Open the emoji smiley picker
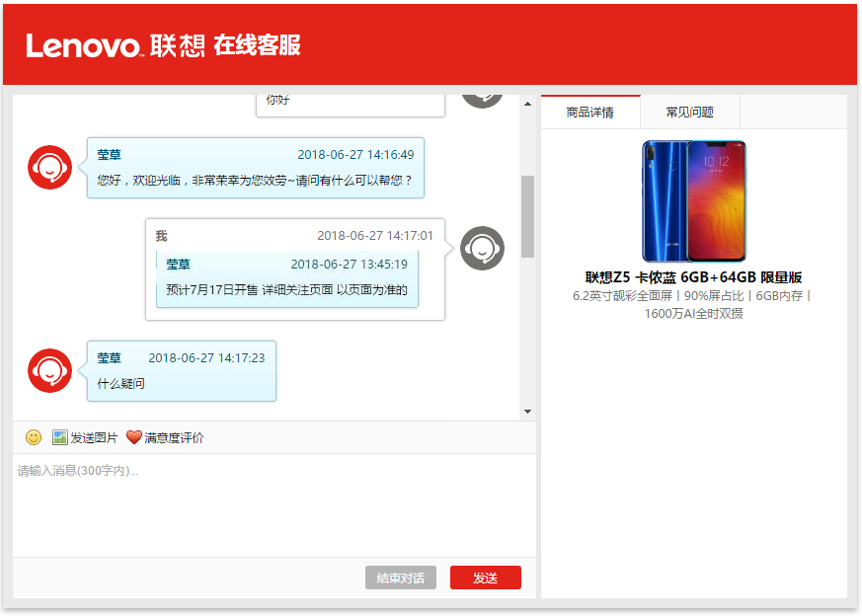The image size is (862, 616). (x=34, y=437)
